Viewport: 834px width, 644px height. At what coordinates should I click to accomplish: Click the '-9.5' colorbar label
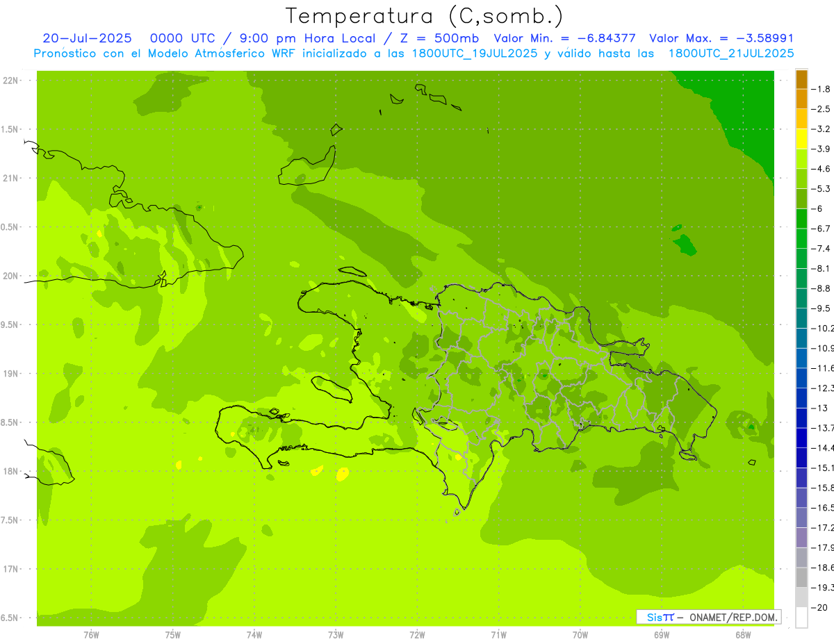(821, 308)
